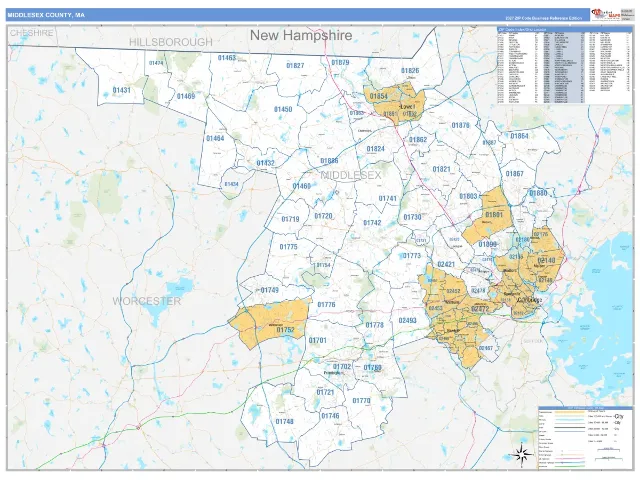The image size is (640, 480).
Task: Select ZIP code label 01742
Action: (x=372, y=223)
